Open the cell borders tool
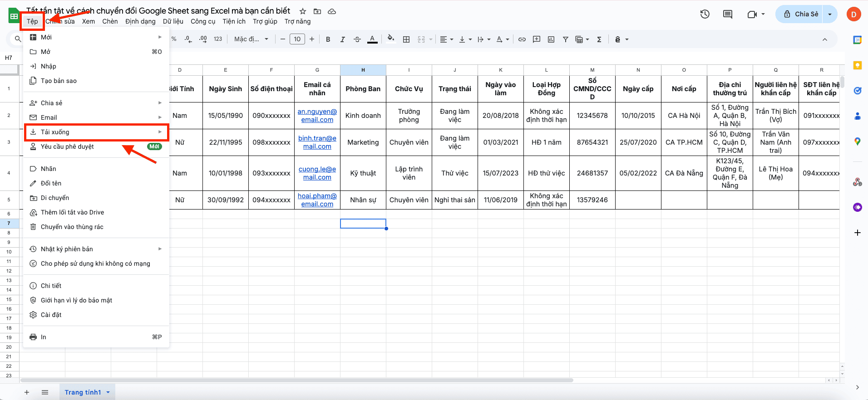 tap(406, 39)
